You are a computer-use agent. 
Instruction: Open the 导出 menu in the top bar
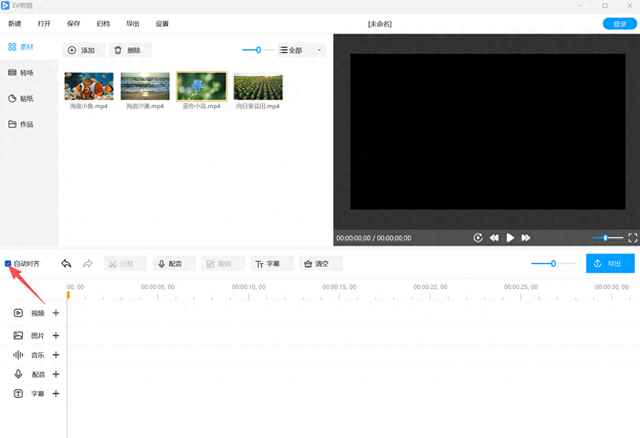pos(133,23)
